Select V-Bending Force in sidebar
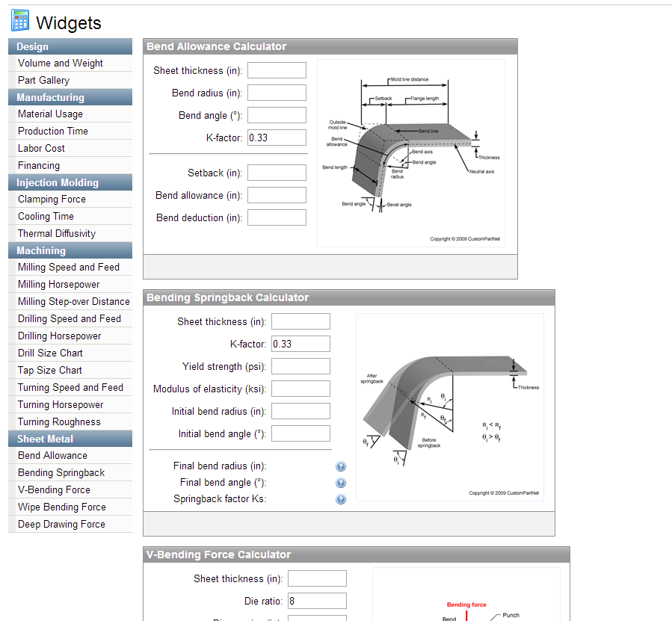 click(x=54, y=490)
